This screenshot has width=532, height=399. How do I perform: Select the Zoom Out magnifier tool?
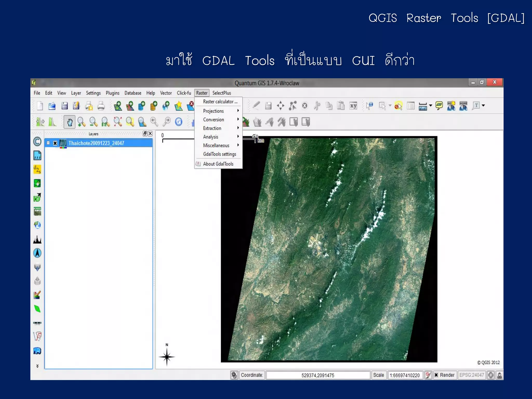[93, 122]
